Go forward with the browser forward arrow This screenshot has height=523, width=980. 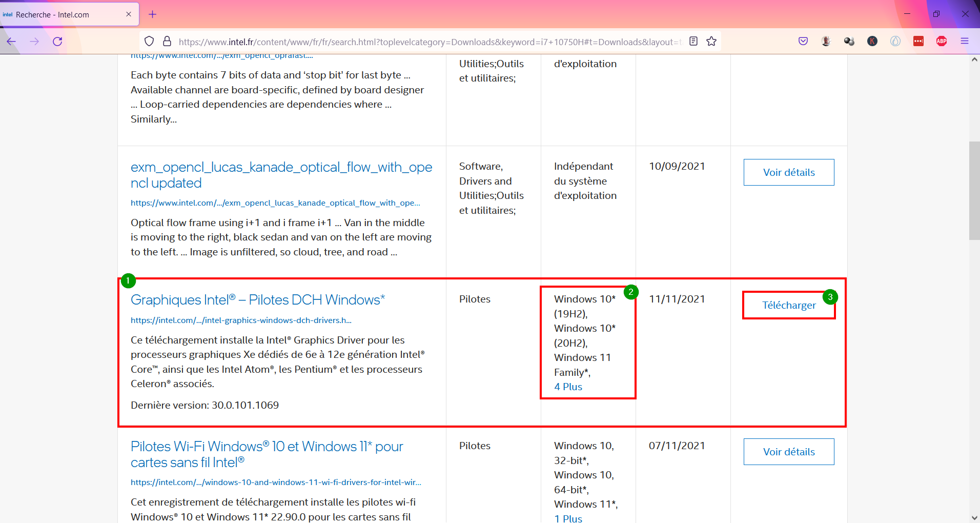pyautogui.click(x=34, y=42)
